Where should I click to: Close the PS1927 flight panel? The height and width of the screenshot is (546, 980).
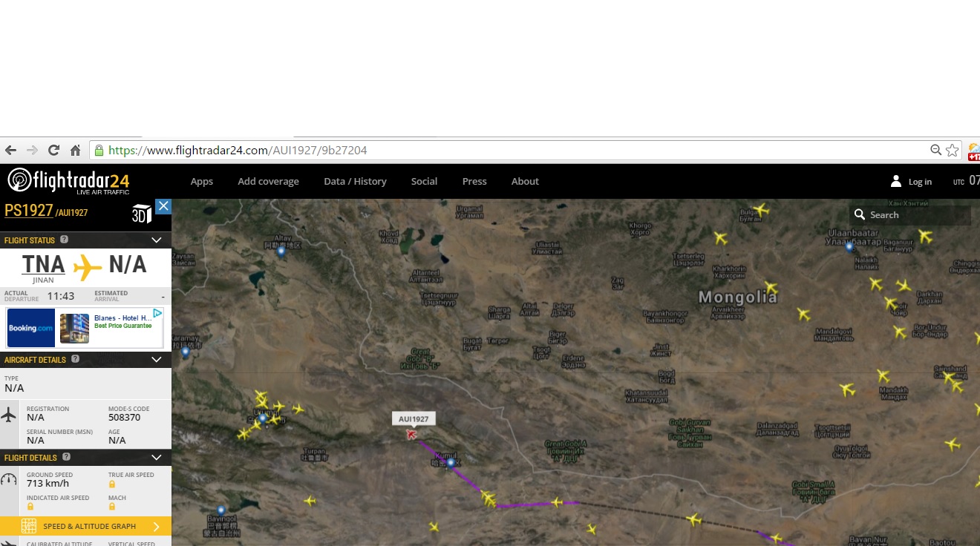(163, 206)
